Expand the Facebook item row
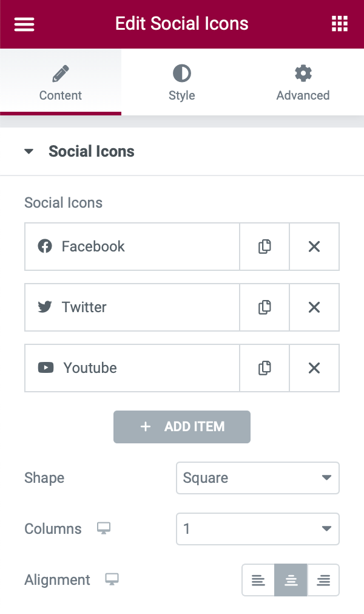364x614 pixels. click(x=132, y=247)
